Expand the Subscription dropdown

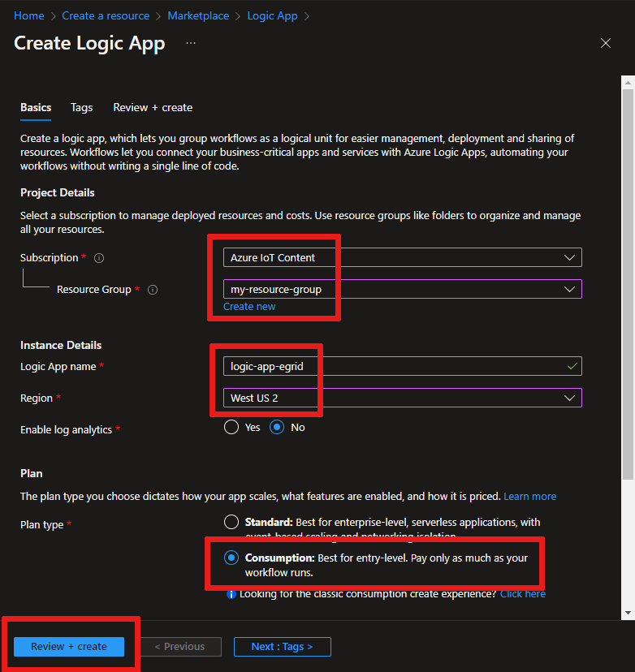(x=403, y=257)
